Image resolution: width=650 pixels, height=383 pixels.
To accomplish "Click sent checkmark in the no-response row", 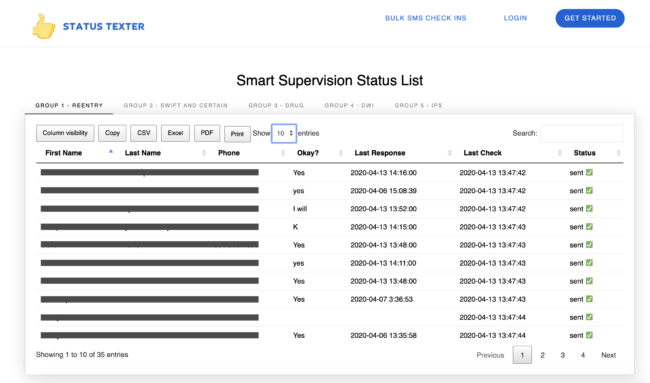I will click(x=589, y=317).
